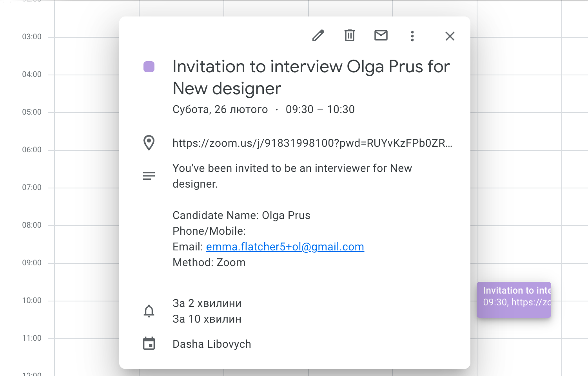Open the three-dot options menu

point(412,36)
